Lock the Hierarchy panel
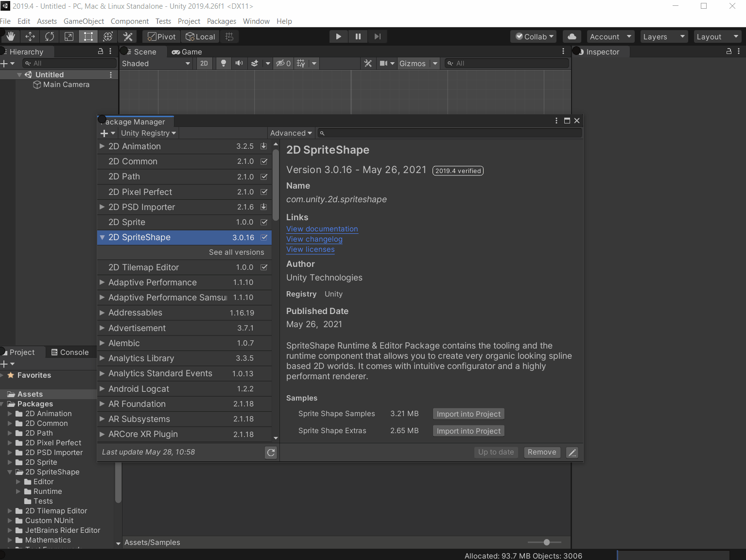746x560 pixels. 101,51
